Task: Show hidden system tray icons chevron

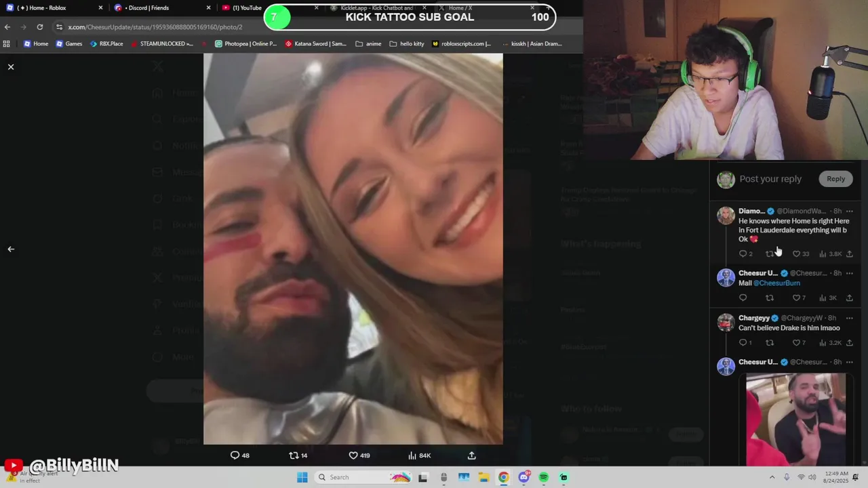Action: (772, 477)
